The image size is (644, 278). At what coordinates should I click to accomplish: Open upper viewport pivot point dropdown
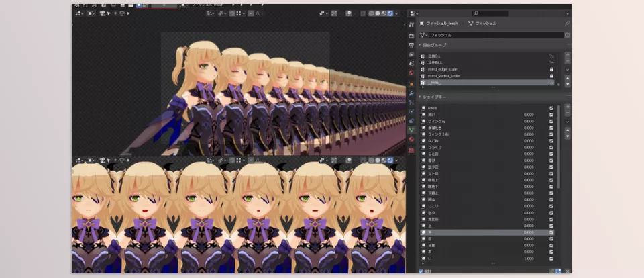222,13
